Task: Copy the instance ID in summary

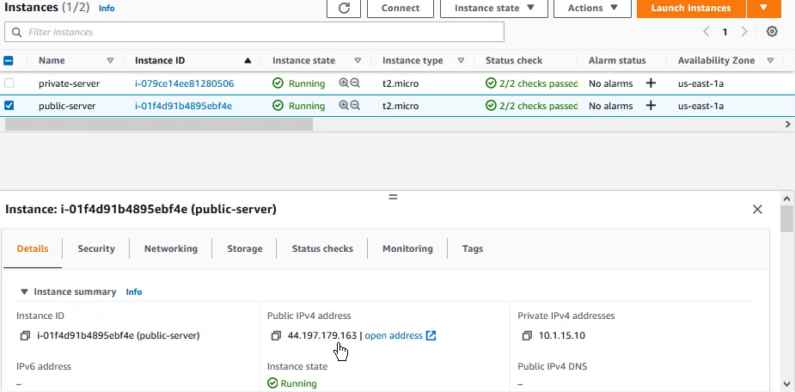Action: 25,336
